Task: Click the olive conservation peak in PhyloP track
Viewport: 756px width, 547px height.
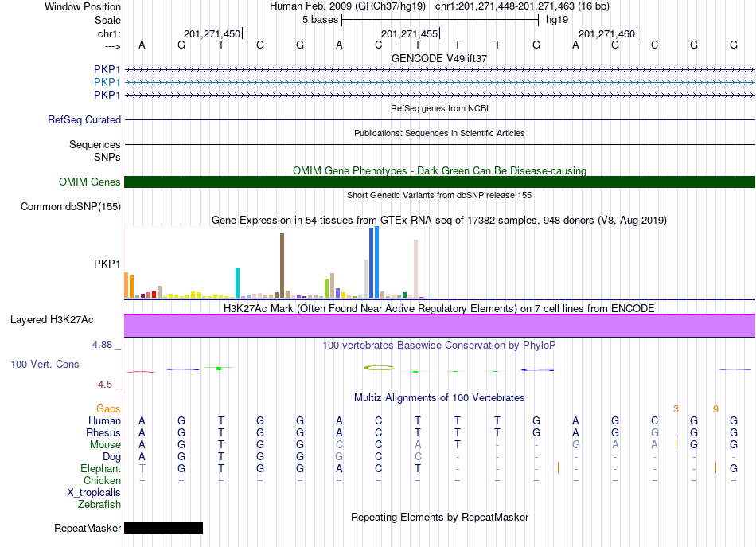Action: [379, 368]
